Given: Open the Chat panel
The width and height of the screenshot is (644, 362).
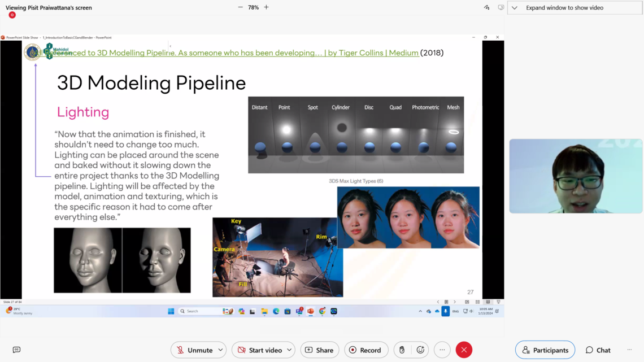Looking at the screenshot, I should [598, 350].
